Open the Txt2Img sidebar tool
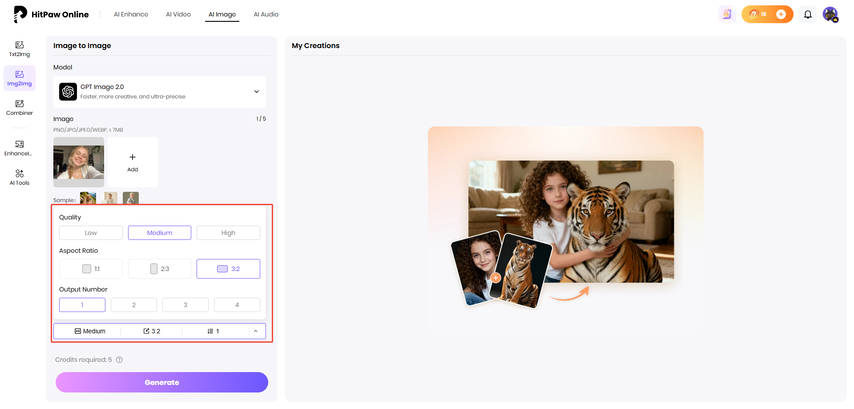The width and height of the screenshot is (854, 409). tap(19, 49)
